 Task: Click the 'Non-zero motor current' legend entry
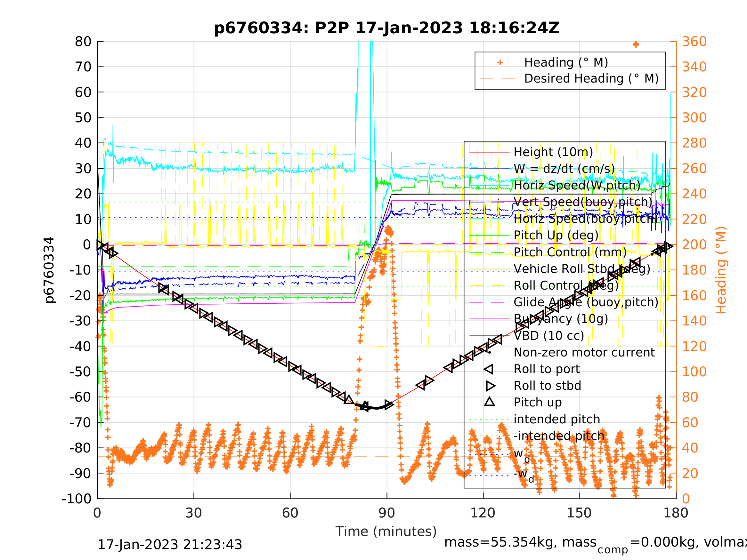584,352
